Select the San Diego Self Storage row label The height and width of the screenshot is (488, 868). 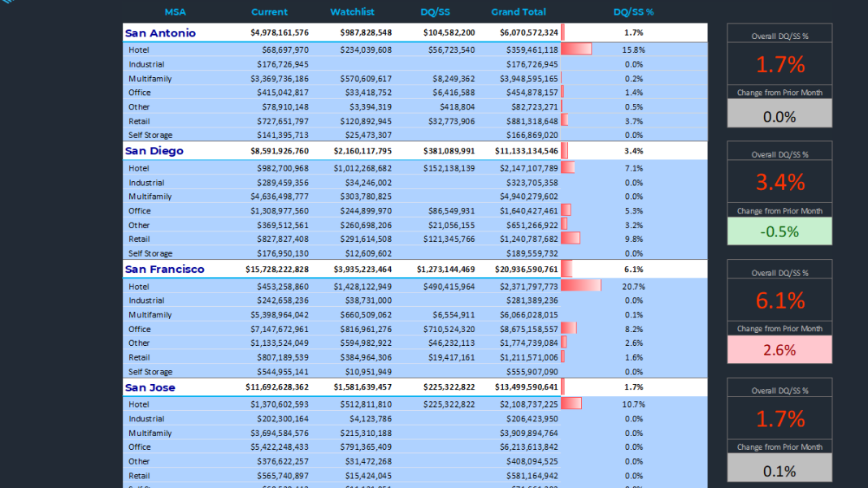pyautogui.click(x=150, y=253)
